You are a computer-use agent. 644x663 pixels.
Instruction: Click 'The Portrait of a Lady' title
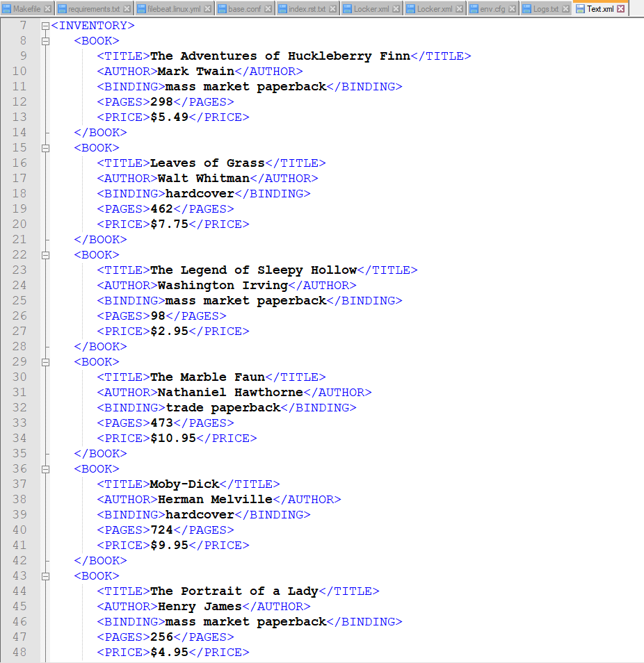pyautogui.click(x=234, y=591)
